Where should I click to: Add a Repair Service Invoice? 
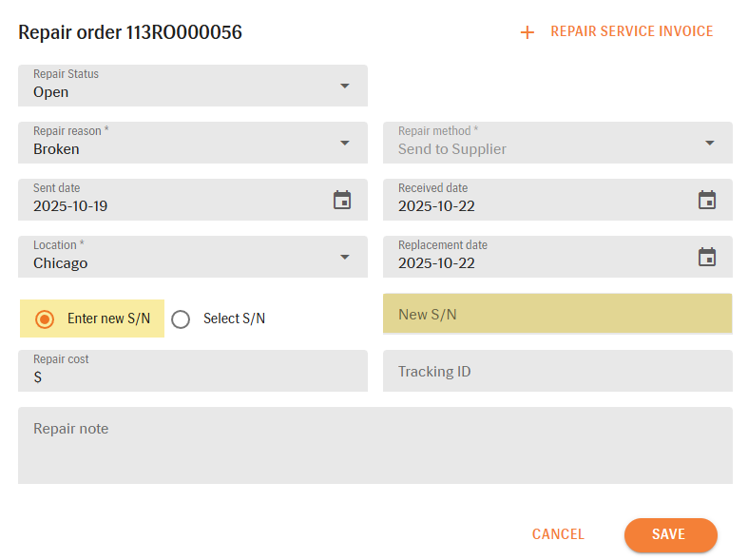[x=631, y=31]
